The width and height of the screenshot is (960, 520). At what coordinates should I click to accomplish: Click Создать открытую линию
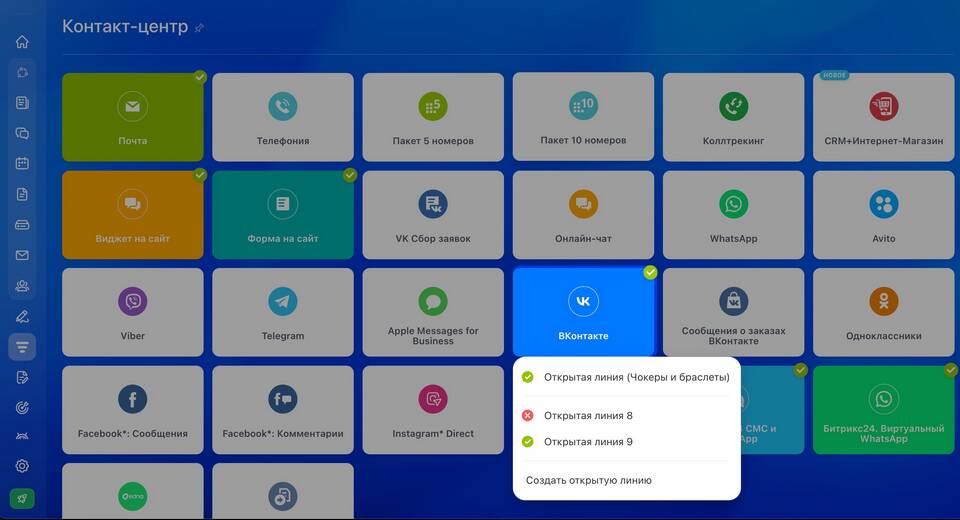(x=589, y=480)
